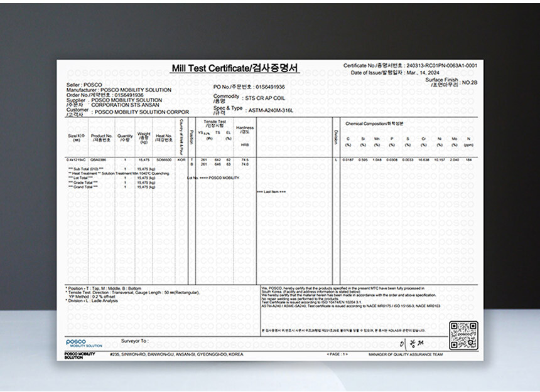Screen dimensions: 540x392
Task: Click the Product No. column header
Action: coord(102,137)
